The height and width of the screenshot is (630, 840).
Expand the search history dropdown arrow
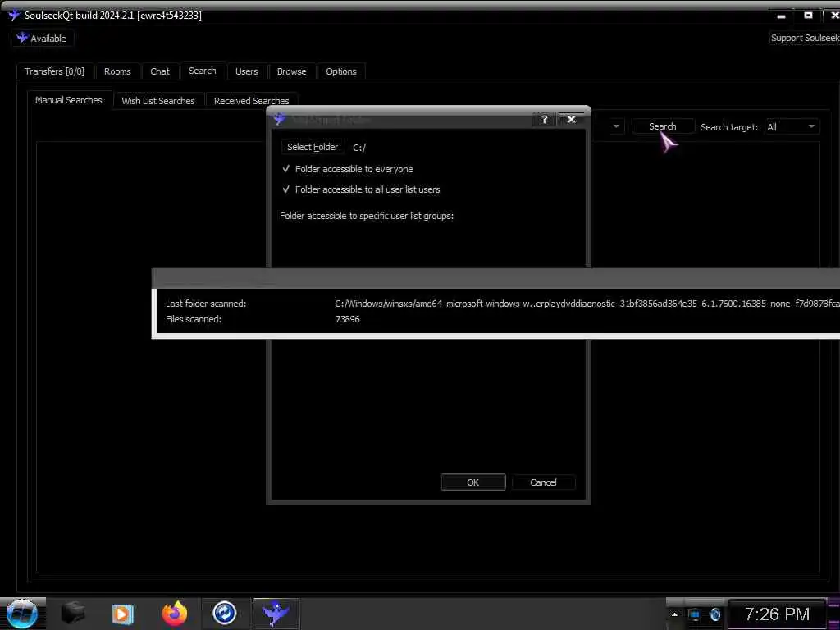pyautogui.click(x=616, y=126)
